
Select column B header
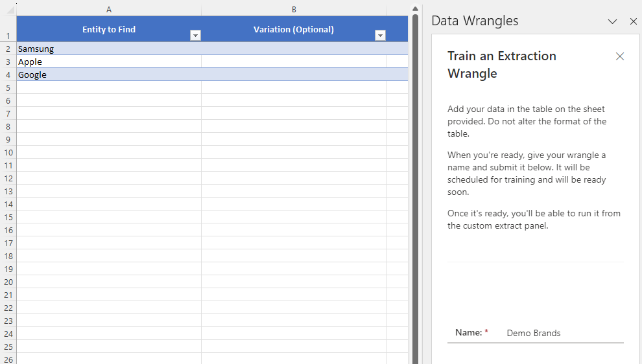[x=294, y=10]
